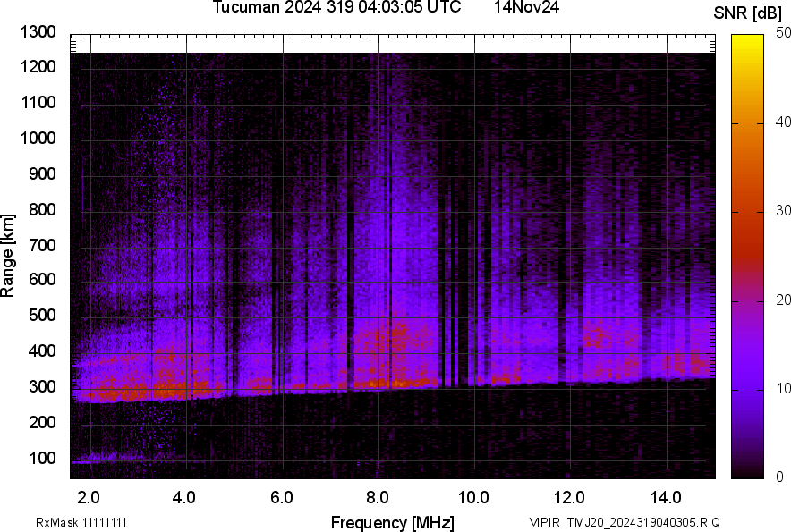Click the colorbar value 50

coord(783,33)
